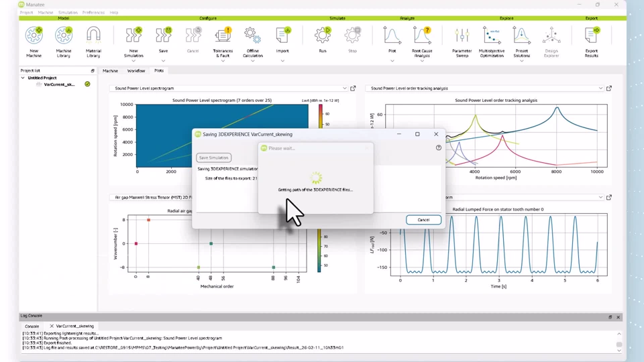The image size is (644, 362).
Task: Cancel the 3DEXPERIENCE saving dialog
Action: [423, 220]
